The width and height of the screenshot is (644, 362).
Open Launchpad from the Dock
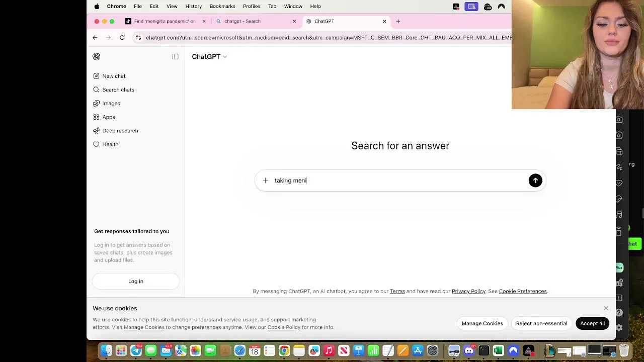tap(121, 350)
